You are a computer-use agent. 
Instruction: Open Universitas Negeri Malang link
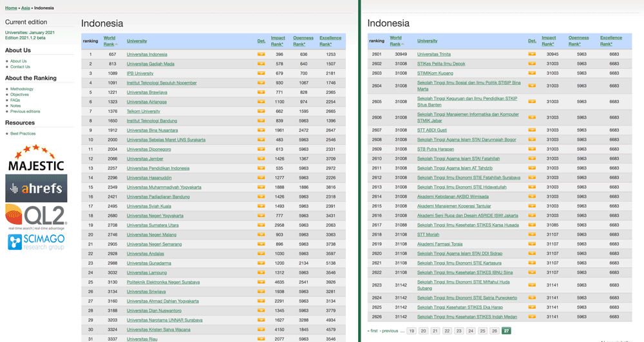pyautogui.click(x=151, y=235)
